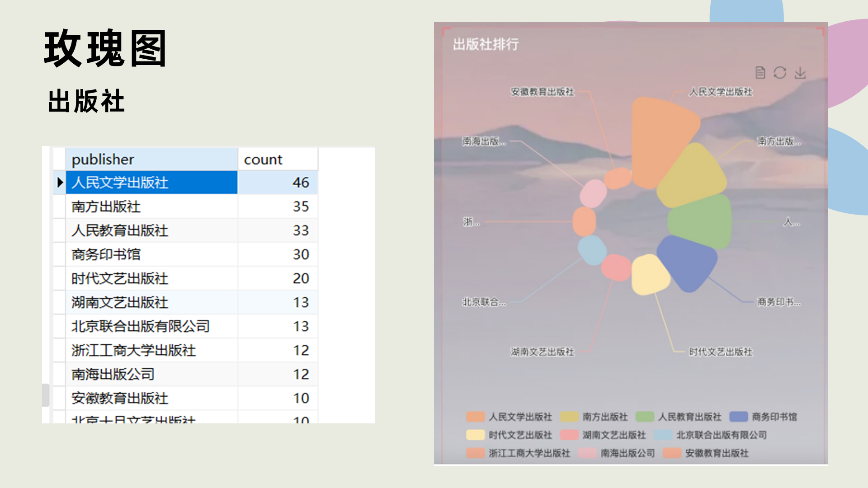Click count value 46
The width and height of the screenshot is (868, 488).
click(x=301, y=183)
